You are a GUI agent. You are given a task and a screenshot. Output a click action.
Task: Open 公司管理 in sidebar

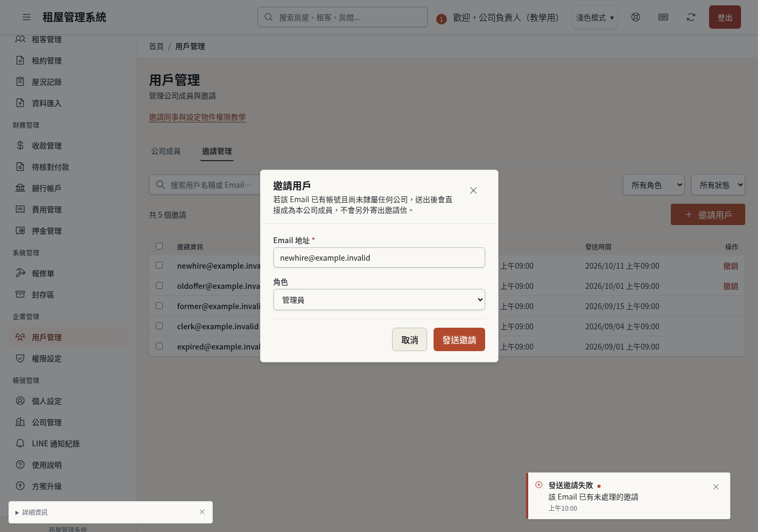click(68, 422)
